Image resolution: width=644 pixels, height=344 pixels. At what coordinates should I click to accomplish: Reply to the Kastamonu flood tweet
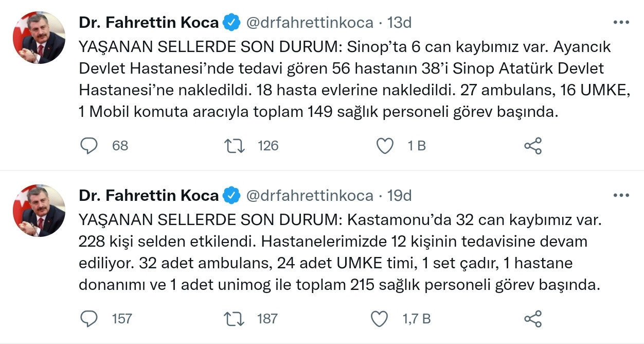88,319
